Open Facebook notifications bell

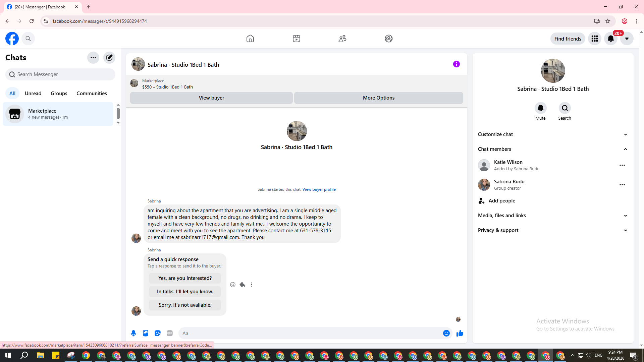click(610, 39)
